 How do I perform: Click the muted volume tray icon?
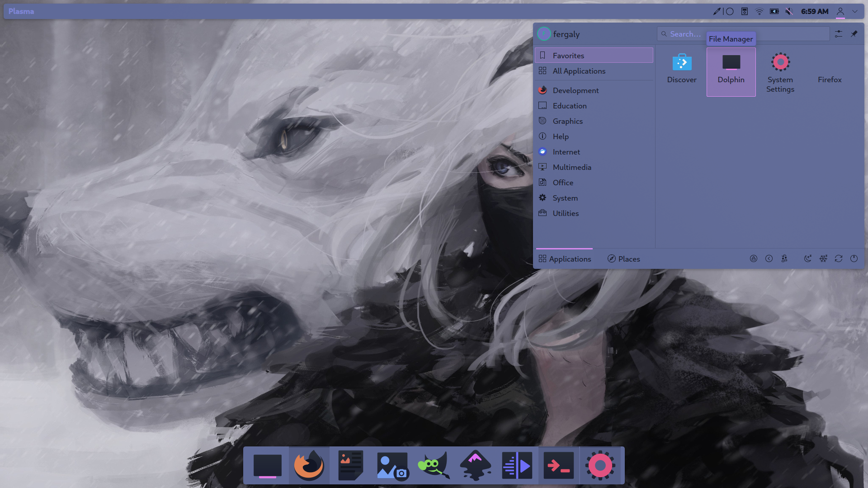tap(789, 11)
